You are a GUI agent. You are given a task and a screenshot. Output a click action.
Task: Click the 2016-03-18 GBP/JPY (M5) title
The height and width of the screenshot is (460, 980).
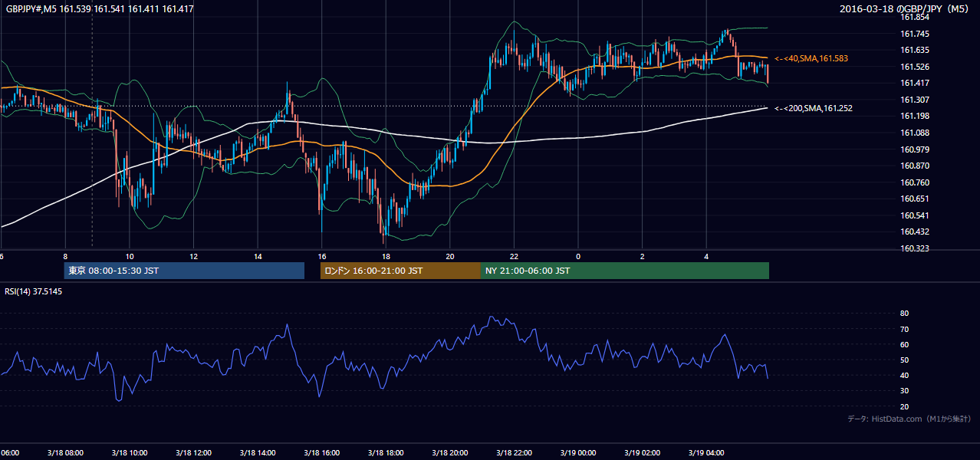pyautogui.click(x=904, y=9)
